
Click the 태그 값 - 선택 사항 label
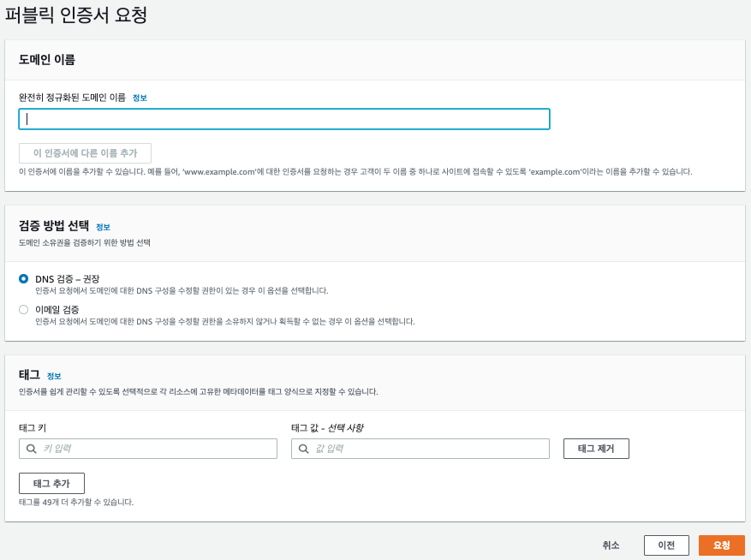328,428
